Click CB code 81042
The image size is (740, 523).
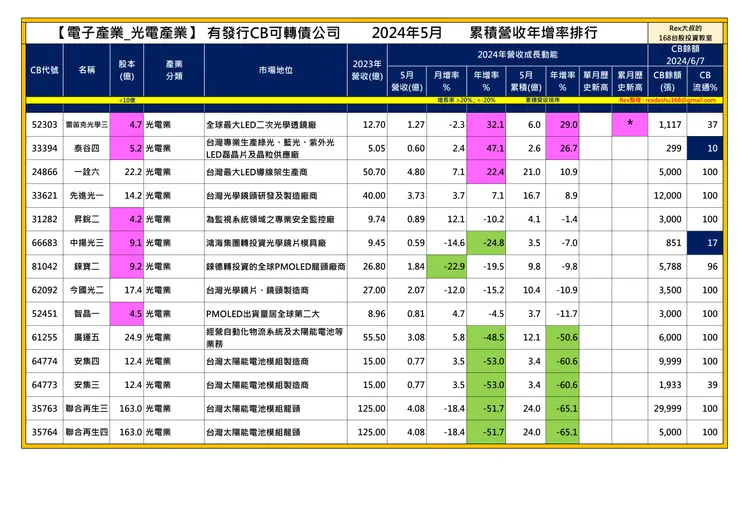click(44, 266)
